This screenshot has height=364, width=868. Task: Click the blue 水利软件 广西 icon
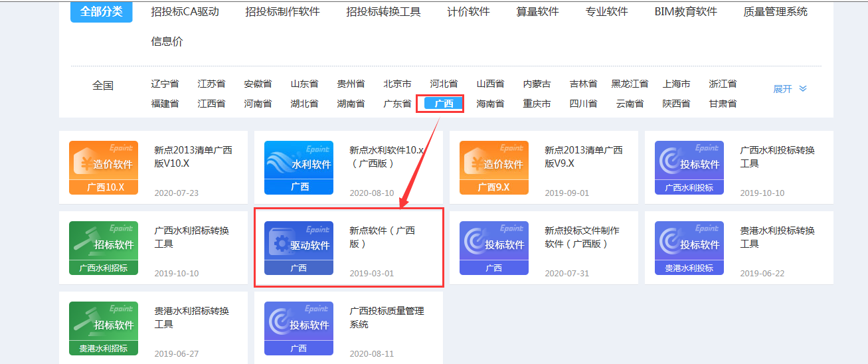[299, 167]
